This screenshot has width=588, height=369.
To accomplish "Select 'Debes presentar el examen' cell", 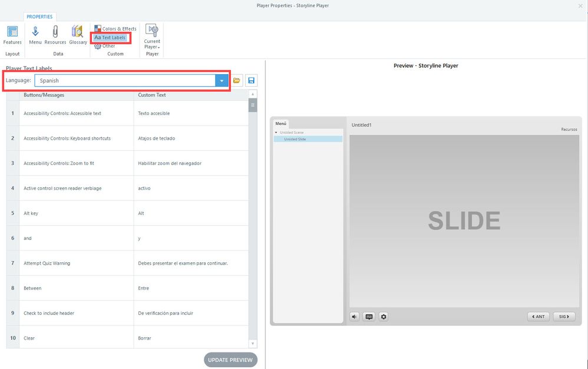I will tap(191, 263).
